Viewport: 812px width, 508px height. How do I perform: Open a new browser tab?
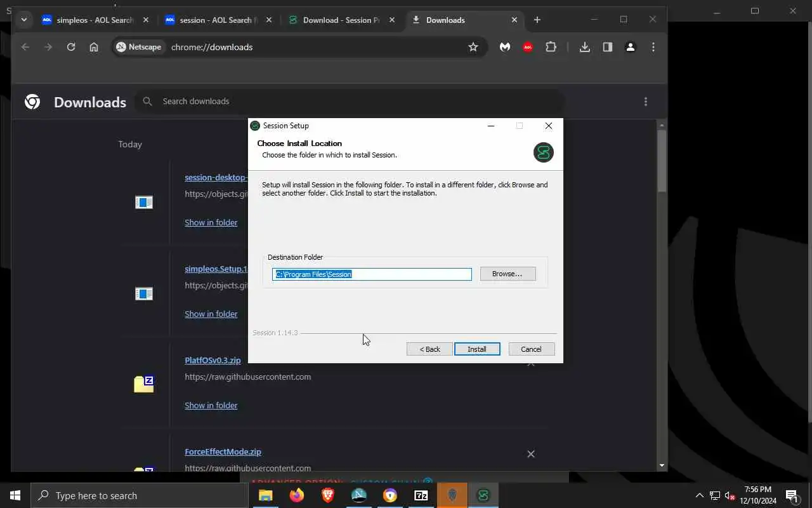tap(537, 20)
